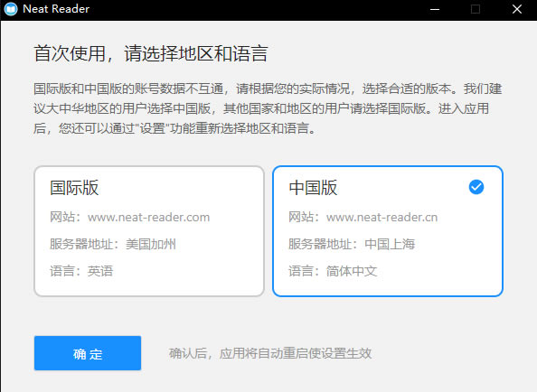Screen dimensions: 537x392
Task: Close the Neat Reader window
Action: [x=517, y=9]
